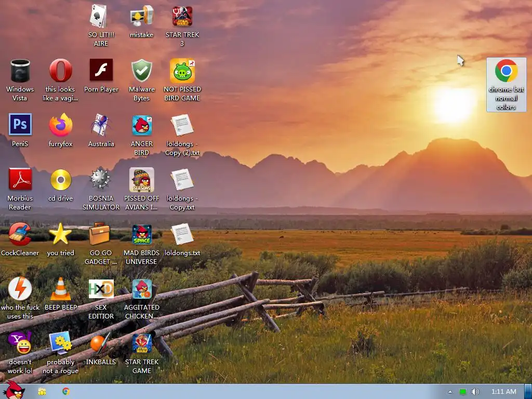Click the 'mistake' computer icon
The height and width of the screenshot is (399, 532).
pos(141,16)
